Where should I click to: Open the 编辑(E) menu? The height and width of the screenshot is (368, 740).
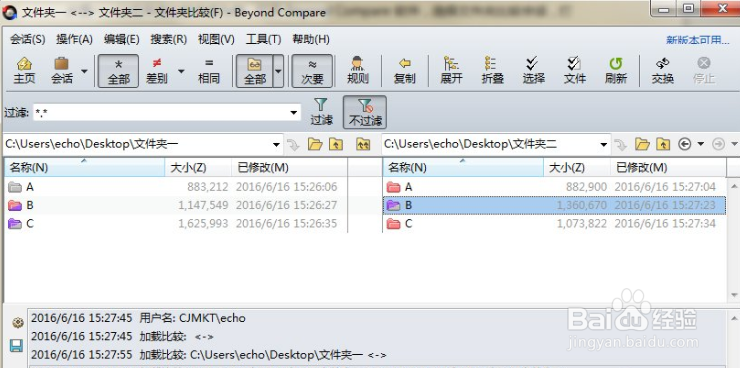tap(121, 39)
